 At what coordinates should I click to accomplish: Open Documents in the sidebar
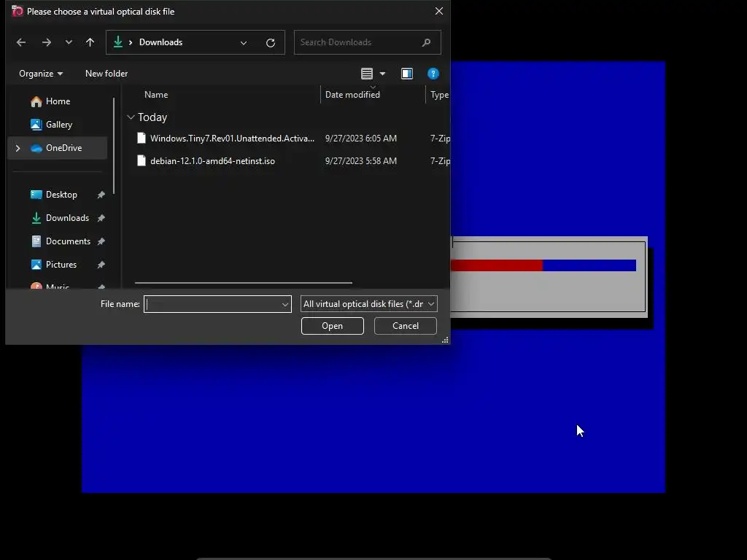tap(68, 241)
